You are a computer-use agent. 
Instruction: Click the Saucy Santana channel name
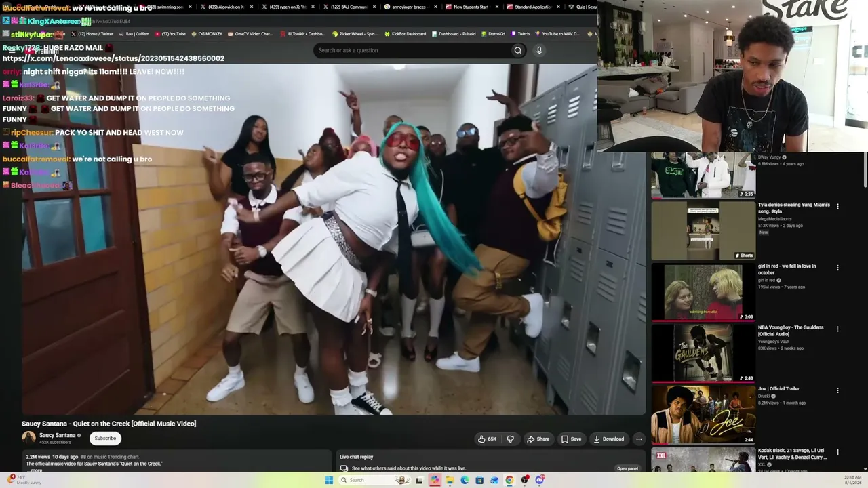tap(57, 435)
